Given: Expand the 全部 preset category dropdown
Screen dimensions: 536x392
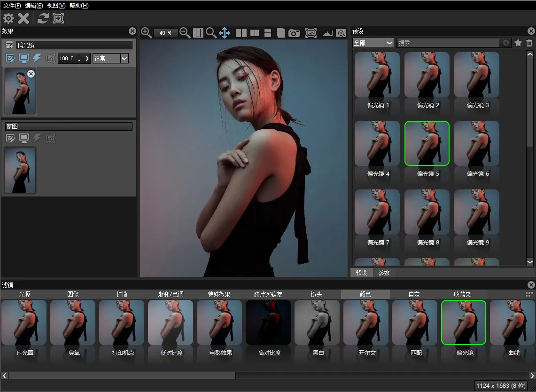Looking at the screenshot, I should click(373, 43).
